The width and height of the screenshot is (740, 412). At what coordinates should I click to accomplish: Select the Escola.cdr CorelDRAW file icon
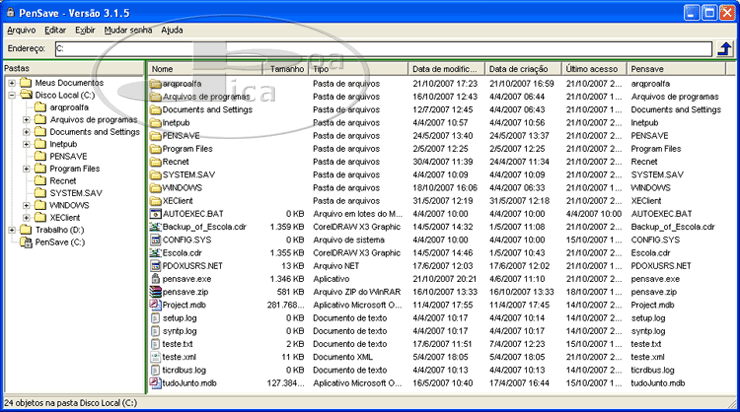click(155, 253)
